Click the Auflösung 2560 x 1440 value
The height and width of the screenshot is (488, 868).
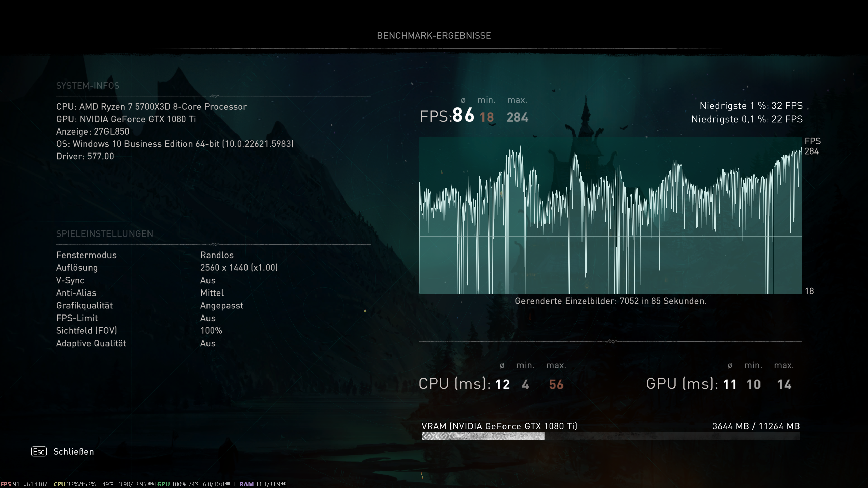tap(239, 268)
